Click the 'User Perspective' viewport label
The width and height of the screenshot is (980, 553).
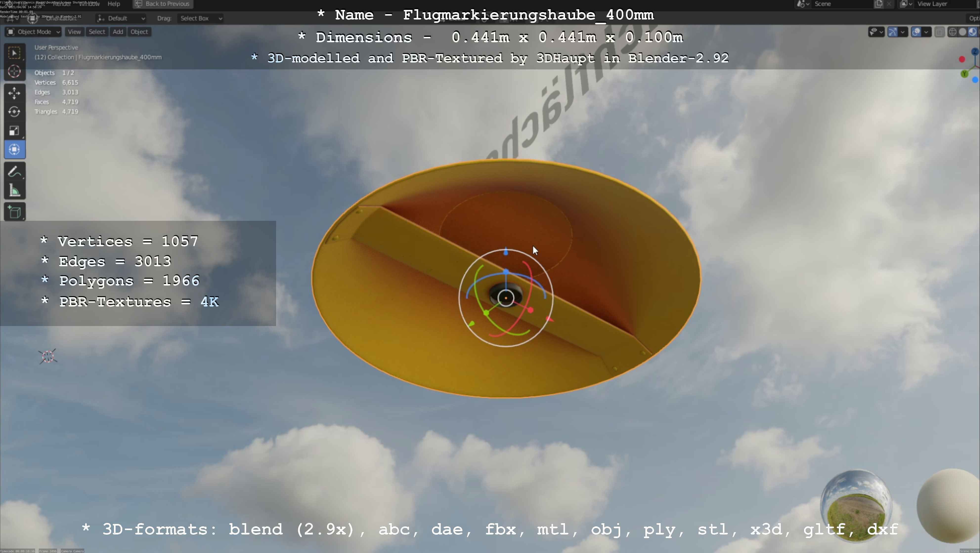tap(56, 47)
